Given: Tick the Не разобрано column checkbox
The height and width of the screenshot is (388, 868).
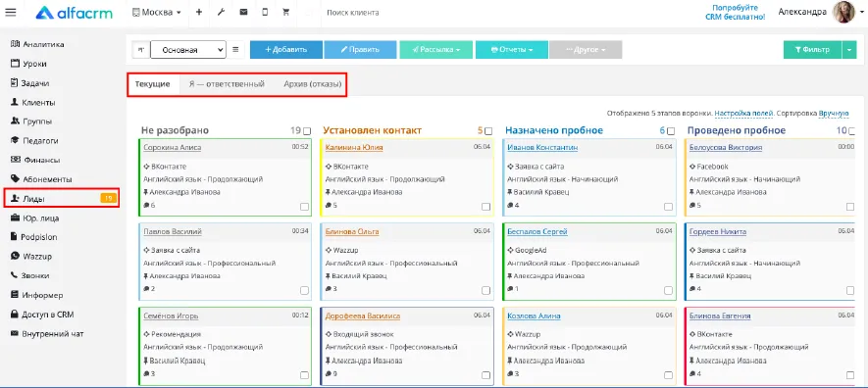Looking at the screenshot, I should click(x=307, y=131).
